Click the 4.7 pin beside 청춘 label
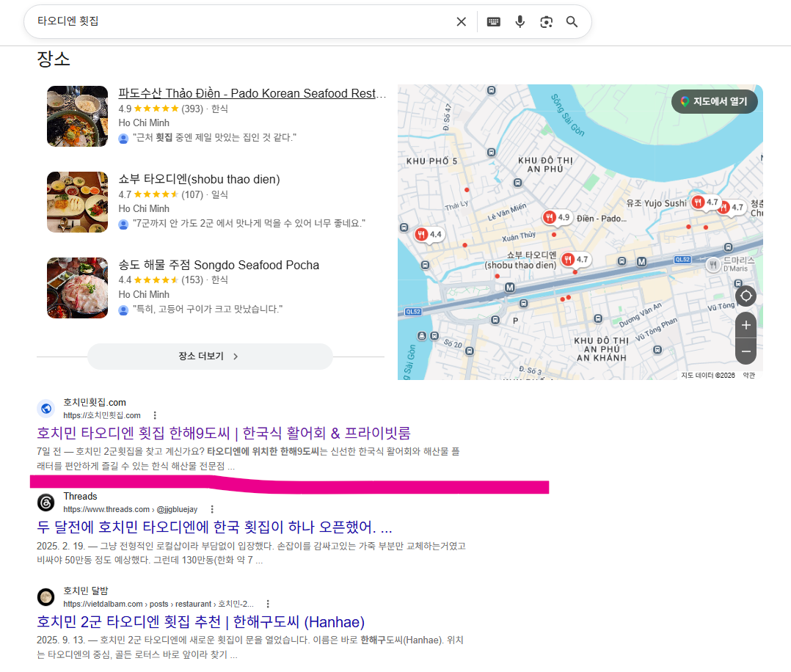The width and height of the screenshot is (791, 672). [x=732, y=208]
